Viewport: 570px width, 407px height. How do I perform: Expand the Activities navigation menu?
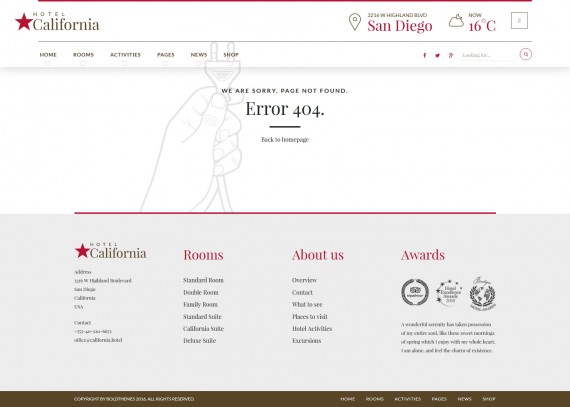pyautogui.click(x=125, y=55)
